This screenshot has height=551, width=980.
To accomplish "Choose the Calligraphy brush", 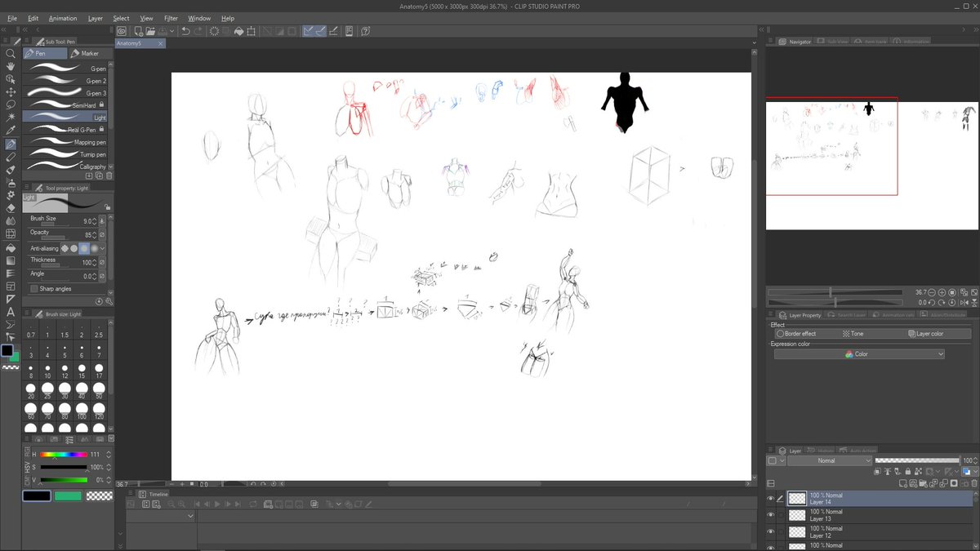I will pos(65,167).
